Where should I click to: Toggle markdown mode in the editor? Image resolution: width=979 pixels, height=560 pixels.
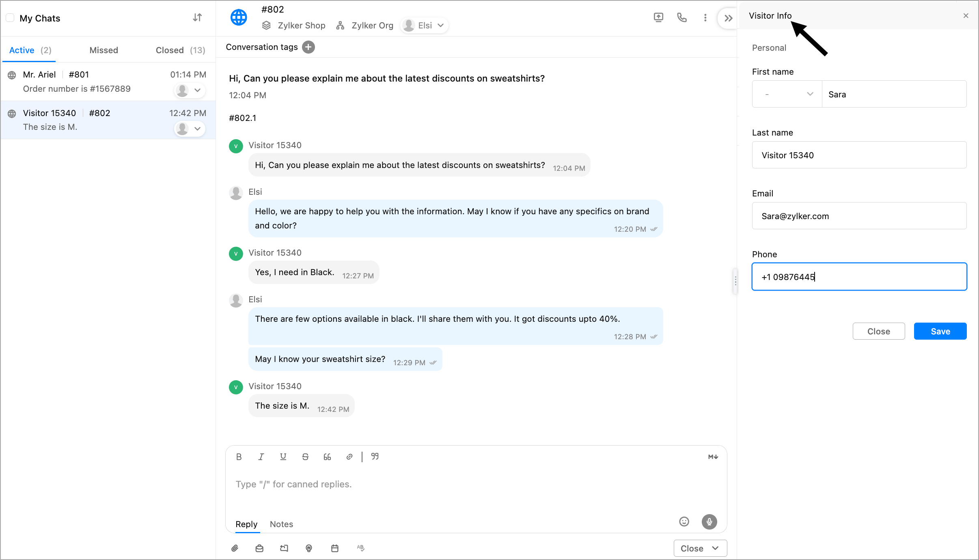713,457
